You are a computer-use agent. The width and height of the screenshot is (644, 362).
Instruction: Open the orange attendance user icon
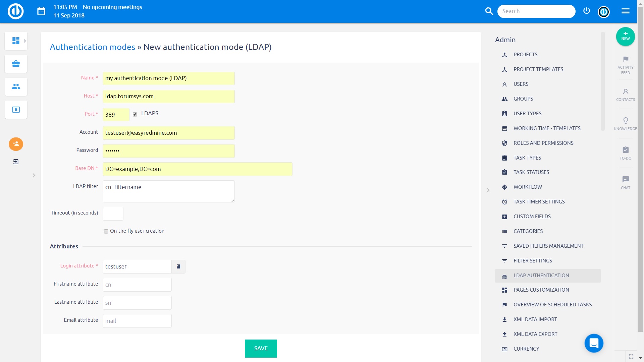click(16, 144)
